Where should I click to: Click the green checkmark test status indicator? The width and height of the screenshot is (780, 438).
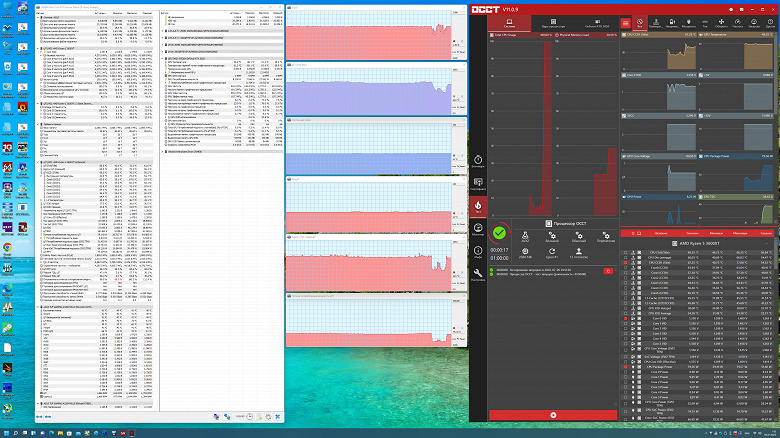[x=499, y=232]
